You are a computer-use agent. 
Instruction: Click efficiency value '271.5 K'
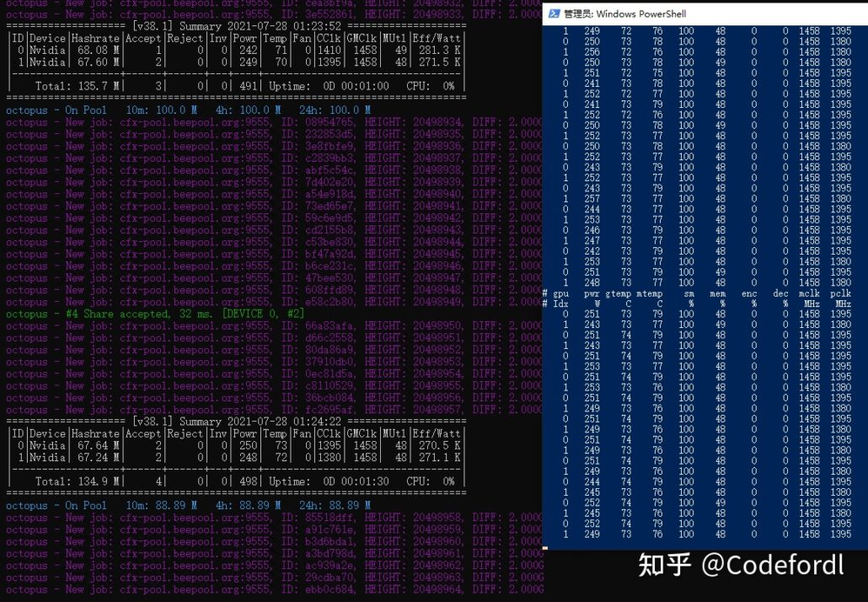tap(440, 62)
